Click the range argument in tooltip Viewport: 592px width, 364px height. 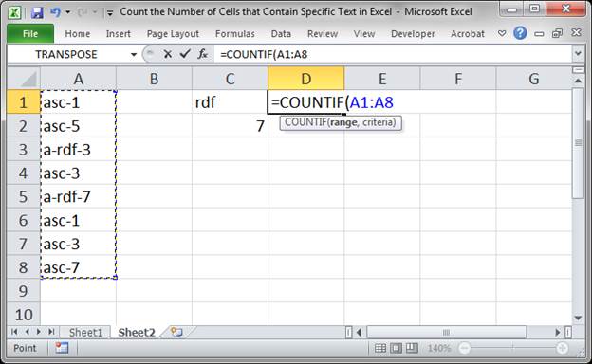tap(343, 123)
